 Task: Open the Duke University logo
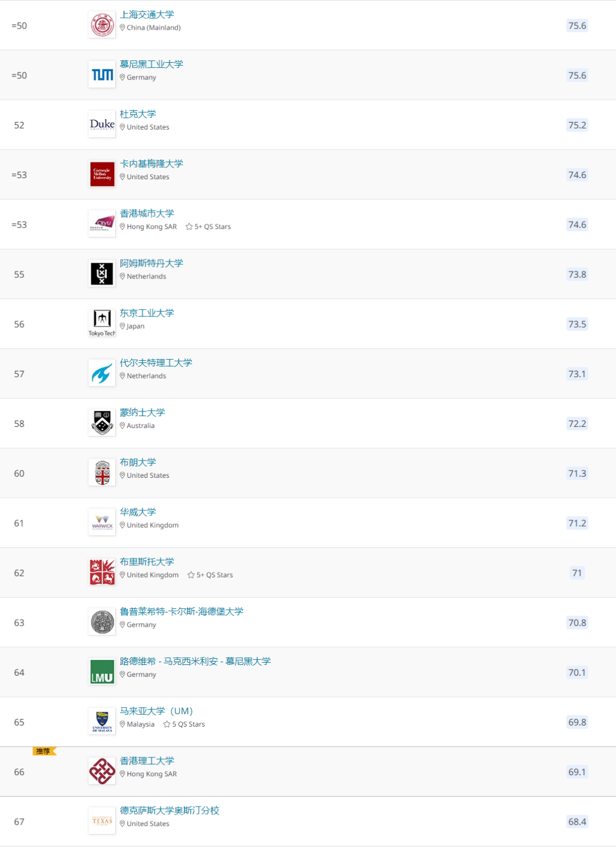click(102, 124)
